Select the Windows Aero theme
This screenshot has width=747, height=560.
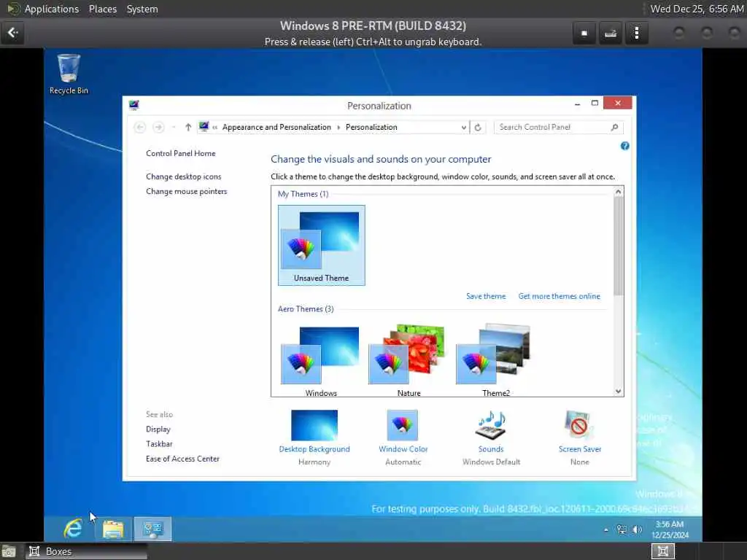[321, 360]
